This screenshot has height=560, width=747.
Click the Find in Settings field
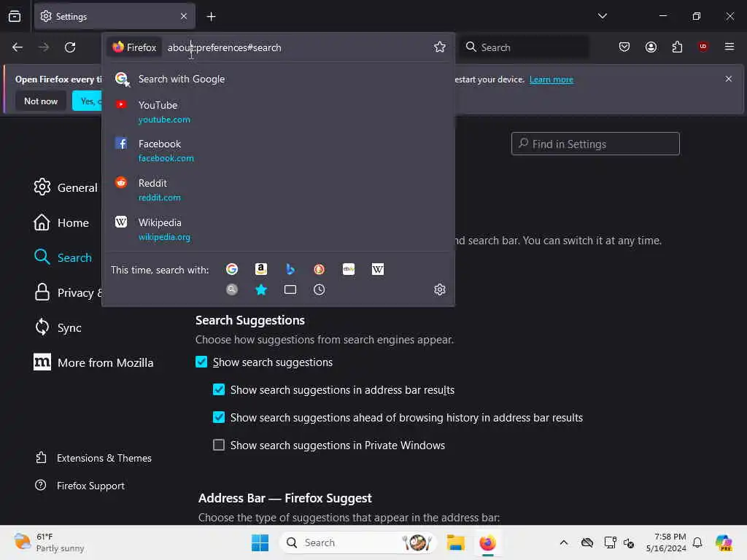pyautogui.click(x=595, y=144)
